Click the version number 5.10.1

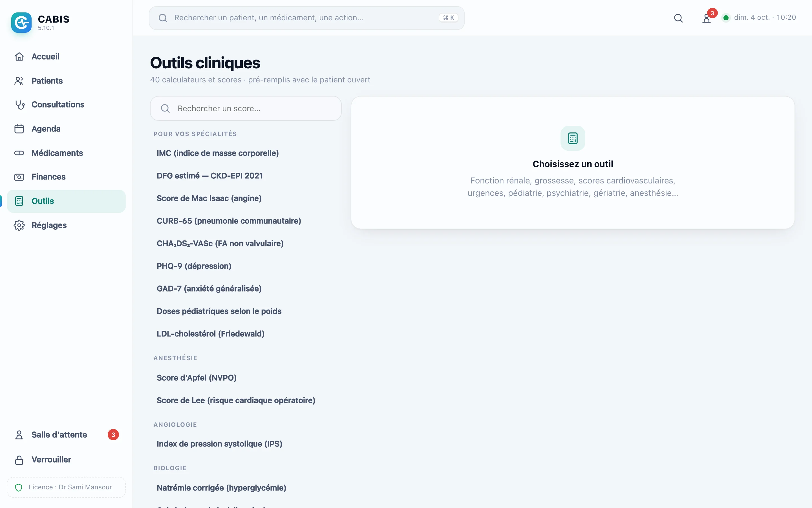point(46,28)
